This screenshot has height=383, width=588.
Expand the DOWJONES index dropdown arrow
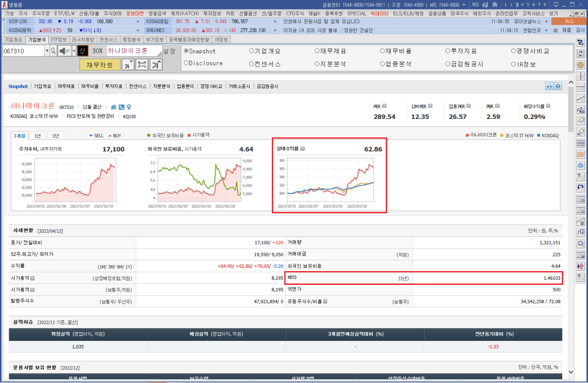tap(275, 31)
